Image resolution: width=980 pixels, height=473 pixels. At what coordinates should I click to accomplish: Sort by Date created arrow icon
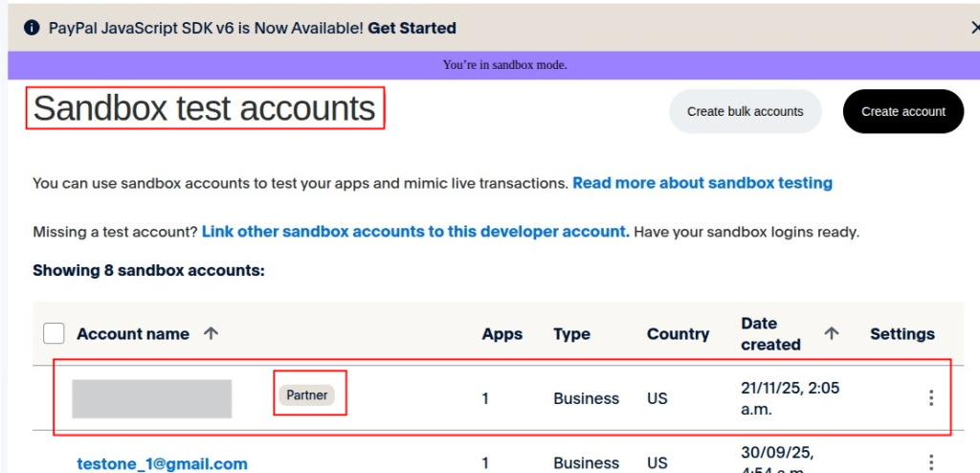tap(832, 333)
